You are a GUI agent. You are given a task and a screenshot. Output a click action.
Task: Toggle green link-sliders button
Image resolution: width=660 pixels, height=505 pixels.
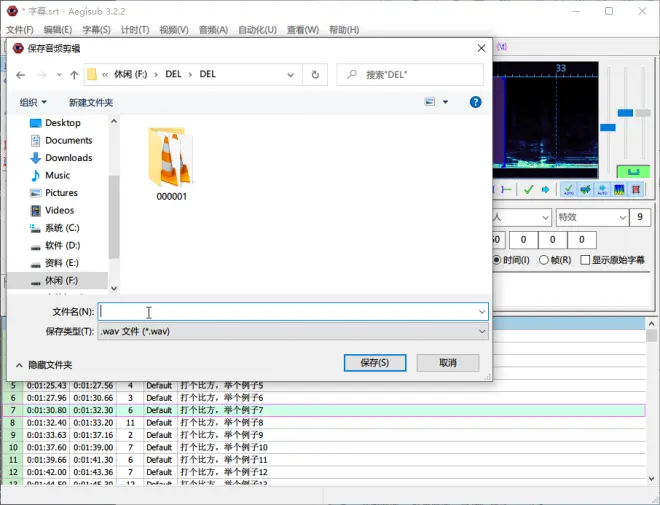coord(633,172)
